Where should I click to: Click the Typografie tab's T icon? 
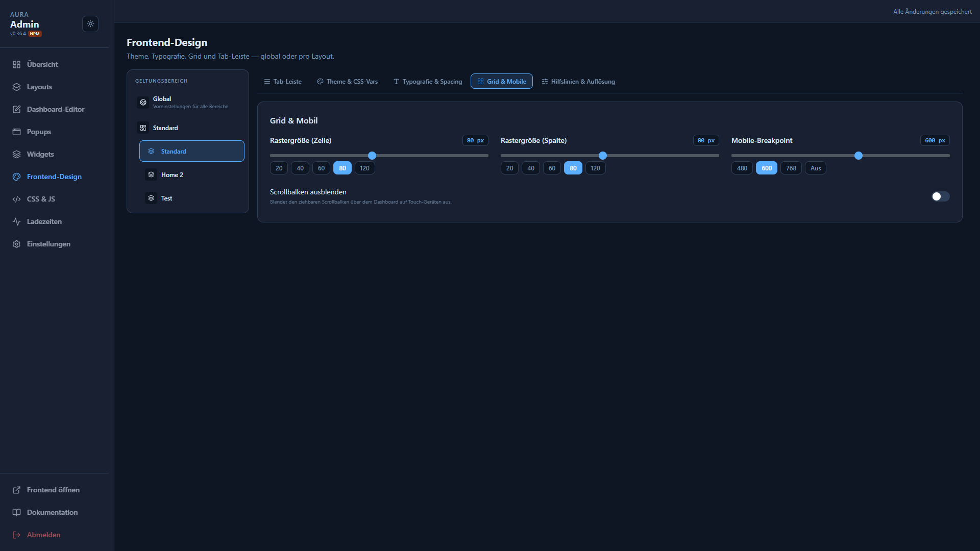click(x=396, y=82)
